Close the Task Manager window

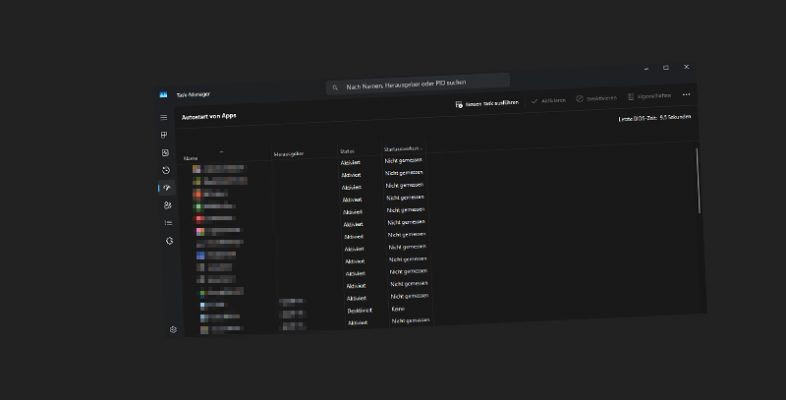point(686,67)
